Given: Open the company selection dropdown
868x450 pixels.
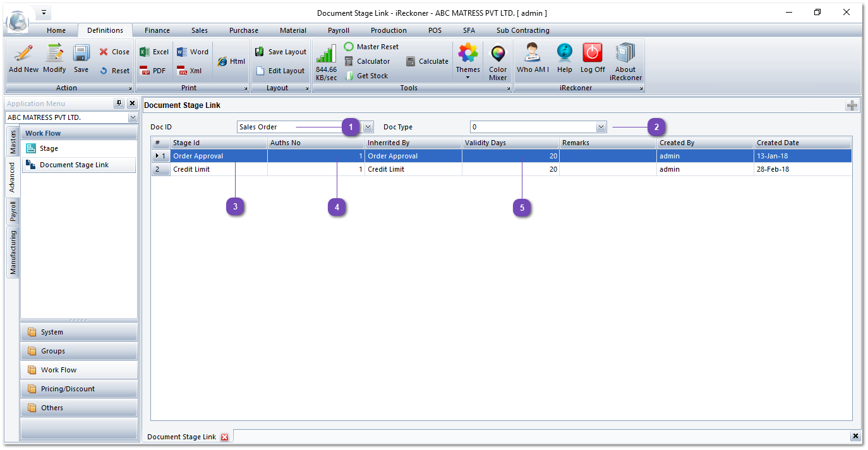Looking at the screenshot, I should (133, 117).
